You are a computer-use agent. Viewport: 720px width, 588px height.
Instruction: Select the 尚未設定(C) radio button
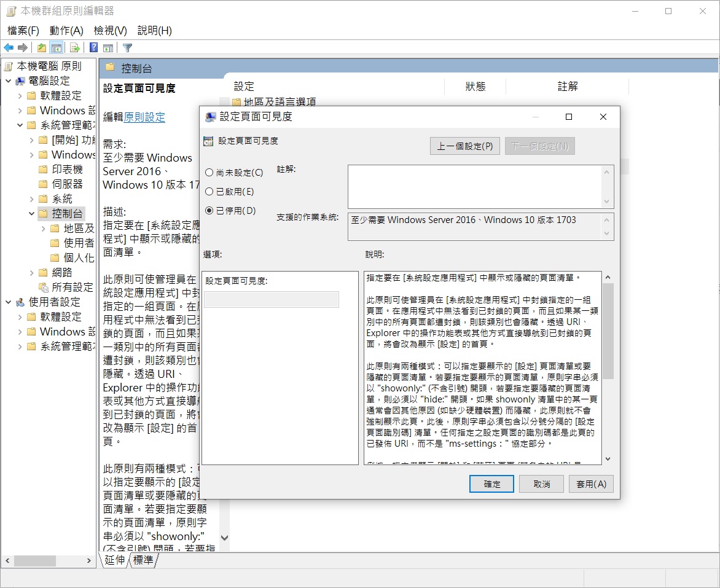pos(209,173)
